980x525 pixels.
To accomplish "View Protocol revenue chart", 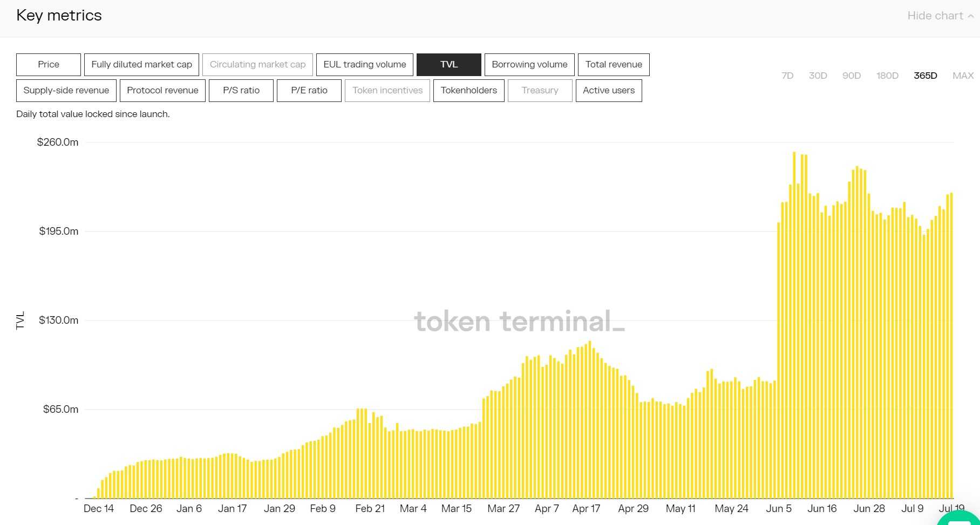I will (162, 91).
